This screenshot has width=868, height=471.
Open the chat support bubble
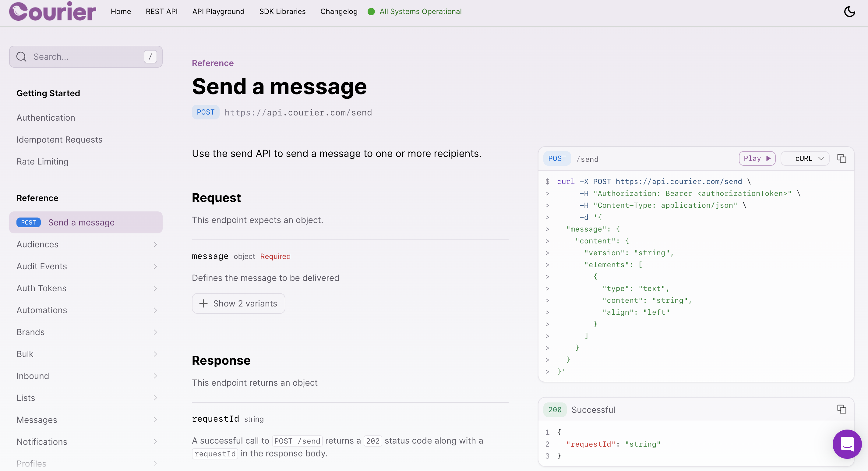pos(847,444)
